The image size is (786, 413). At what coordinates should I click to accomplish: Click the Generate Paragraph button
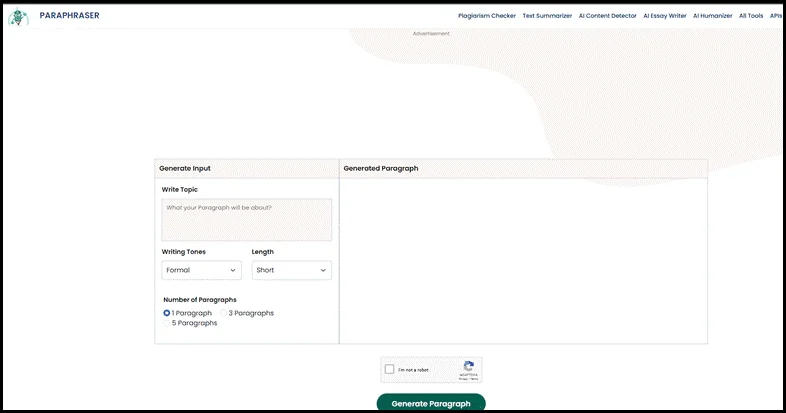click(x=431, y=403)
